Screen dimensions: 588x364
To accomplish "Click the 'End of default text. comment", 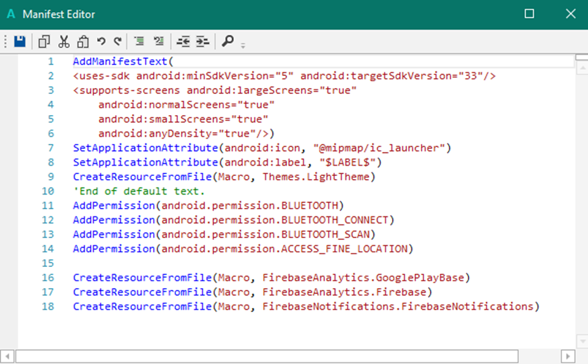I will pyautogui.click(x=139, y=191).
